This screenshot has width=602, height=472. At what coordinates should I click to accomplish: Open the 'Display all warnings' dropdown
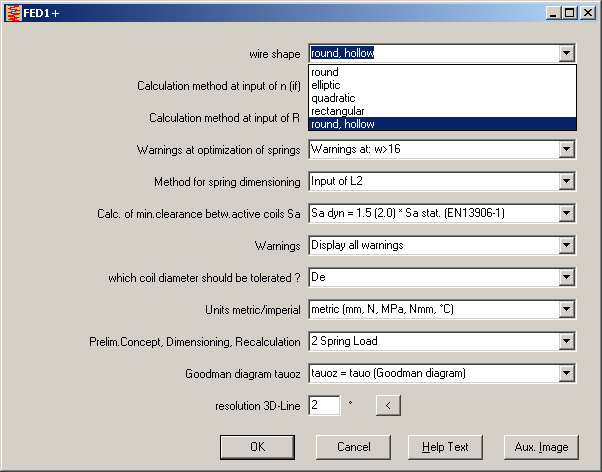coord(567,245)
